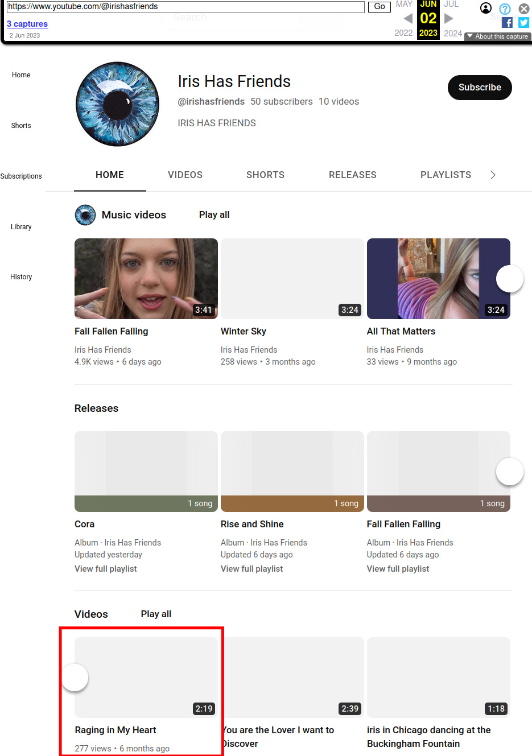
Task: Go to next capture arrow
Action: [449, 18]
